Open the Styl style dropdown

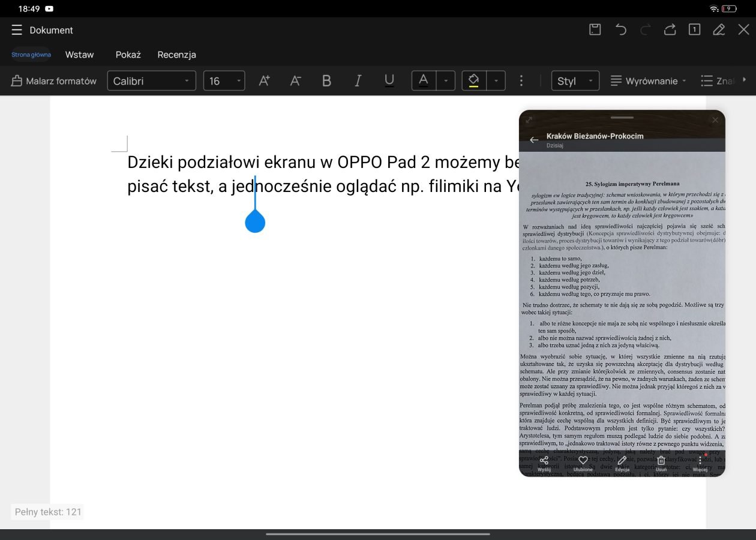(x=575, y=81)
